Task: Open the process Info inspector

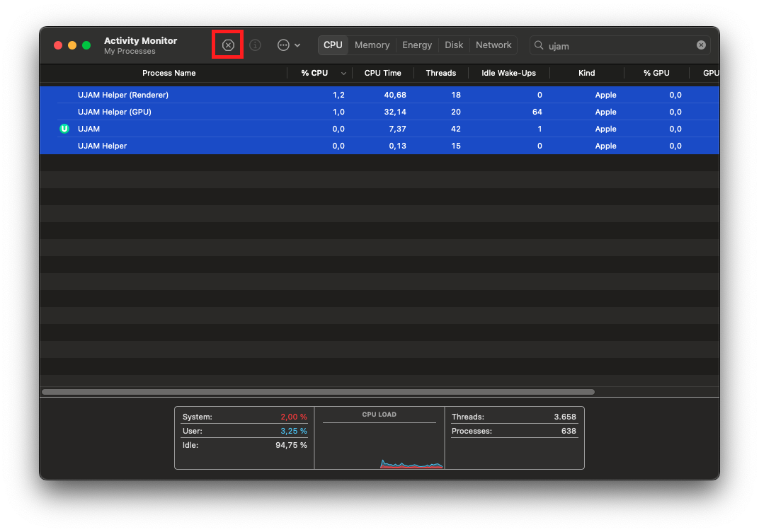Action: click(x=255, y=45)
